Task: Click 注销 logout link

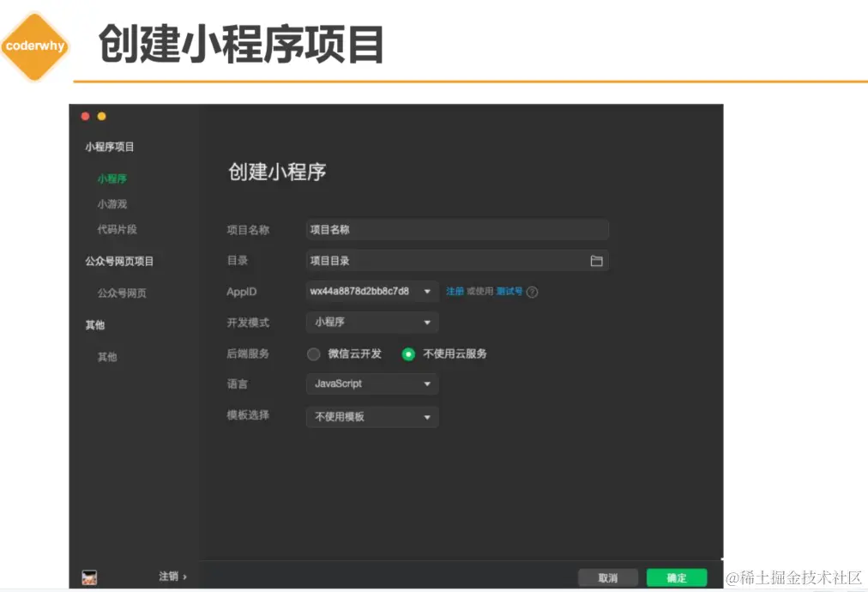Action: point(172,577)
